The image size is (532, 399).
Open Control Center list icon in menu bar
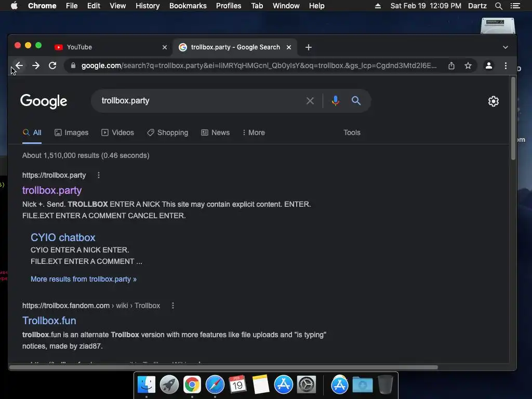[x=515, y=6]
